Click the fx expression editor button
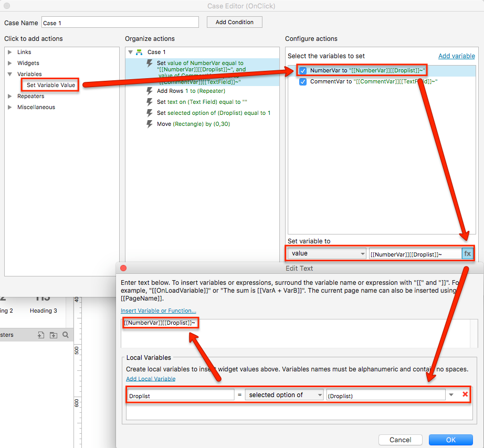This screenshot has height=448, width=484. click(x=467, y=253)
